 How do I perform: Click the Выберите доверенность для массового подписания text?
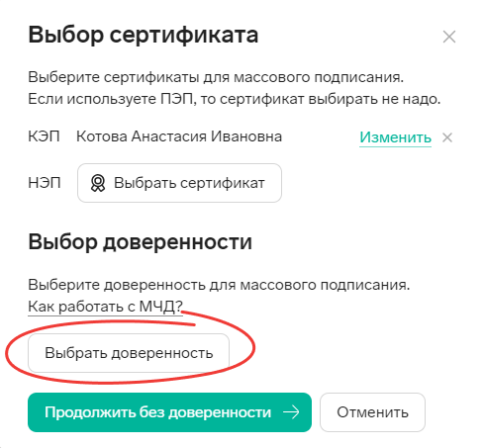[219, 285]
